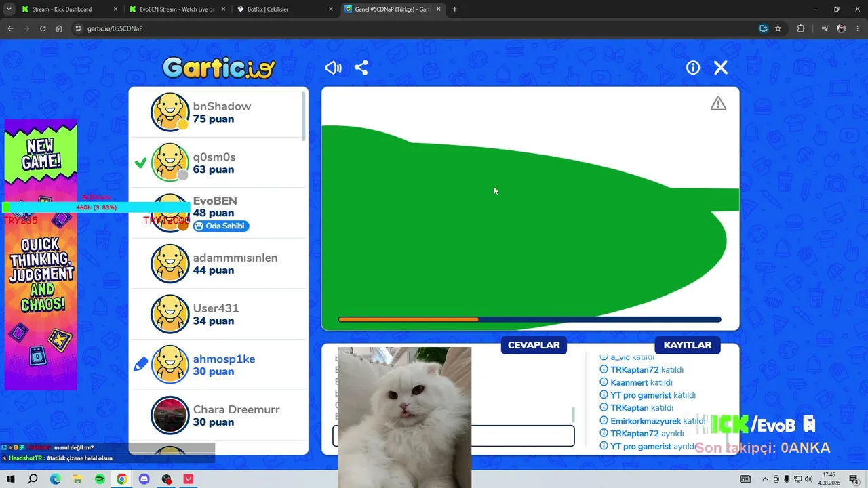
Task: Open the share room icon
Action: (361, 68)
